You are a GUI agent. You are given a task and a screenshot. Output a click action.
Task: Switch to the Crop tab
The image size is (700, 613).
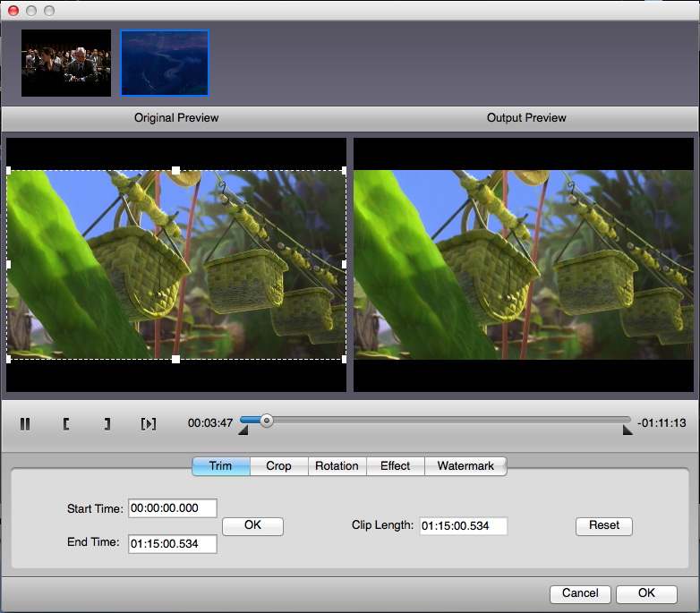coord(279,466)
